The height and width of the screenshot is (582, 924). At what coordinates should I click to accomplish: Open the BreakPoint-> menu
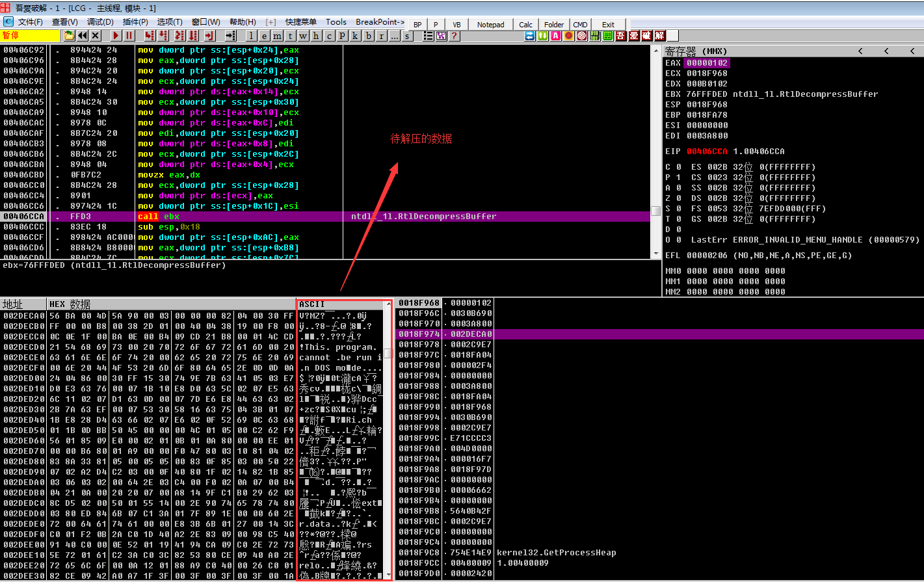[x=380, y=22]
